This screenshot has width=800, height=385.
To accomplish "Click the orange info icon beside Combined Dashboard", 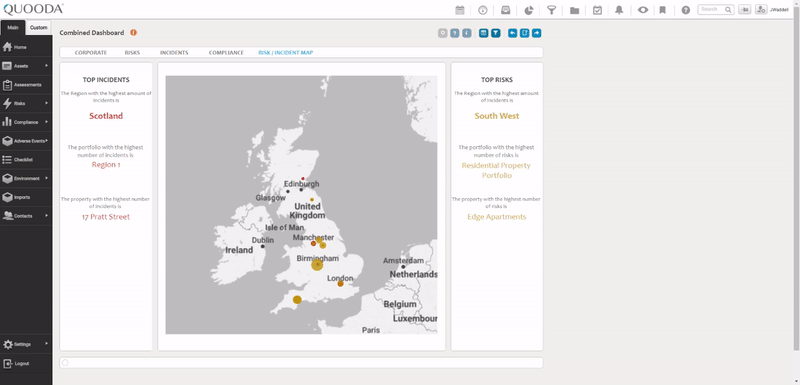I will click(x=133, y=33).
